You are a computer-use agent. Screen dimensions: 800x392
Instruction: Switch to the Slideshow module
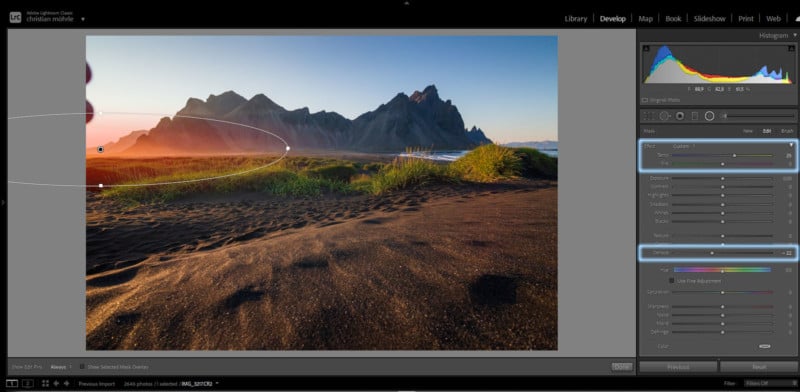tap(709, 18)
